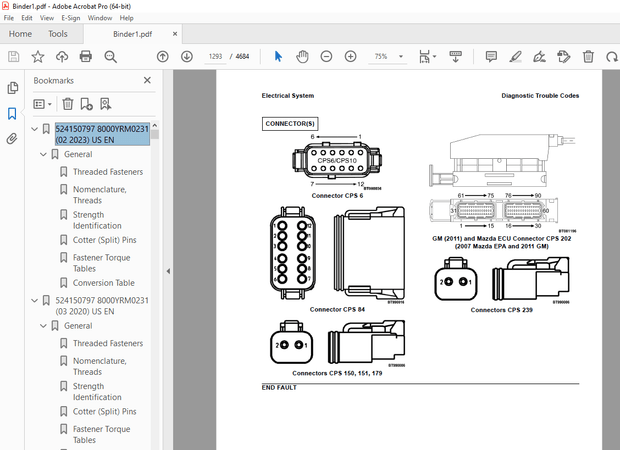
Task: Open the E-Sign menu
Action: [68, 18]
